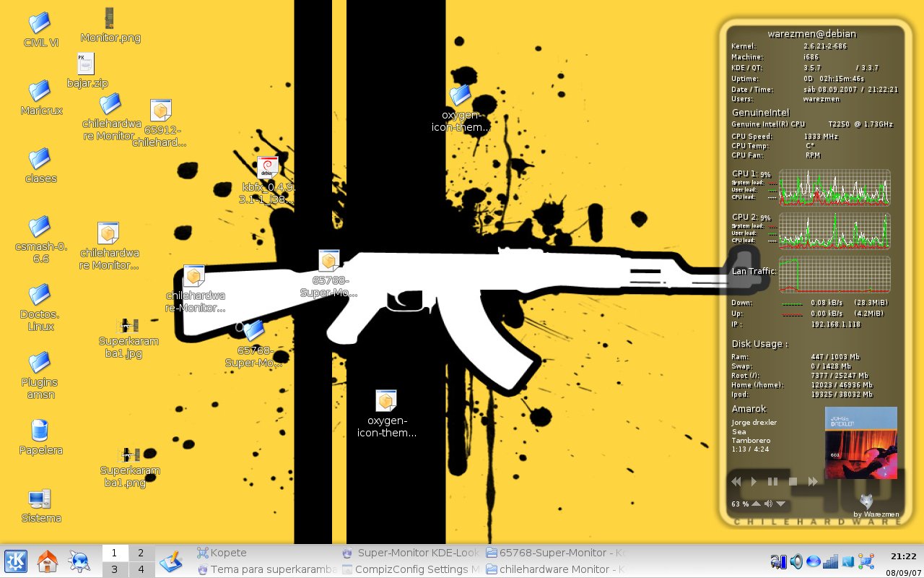This screenshot has width=924, height=578.
Task: Activate the Tema para superkaramba taskbar entry
Action: coord(266,569)
